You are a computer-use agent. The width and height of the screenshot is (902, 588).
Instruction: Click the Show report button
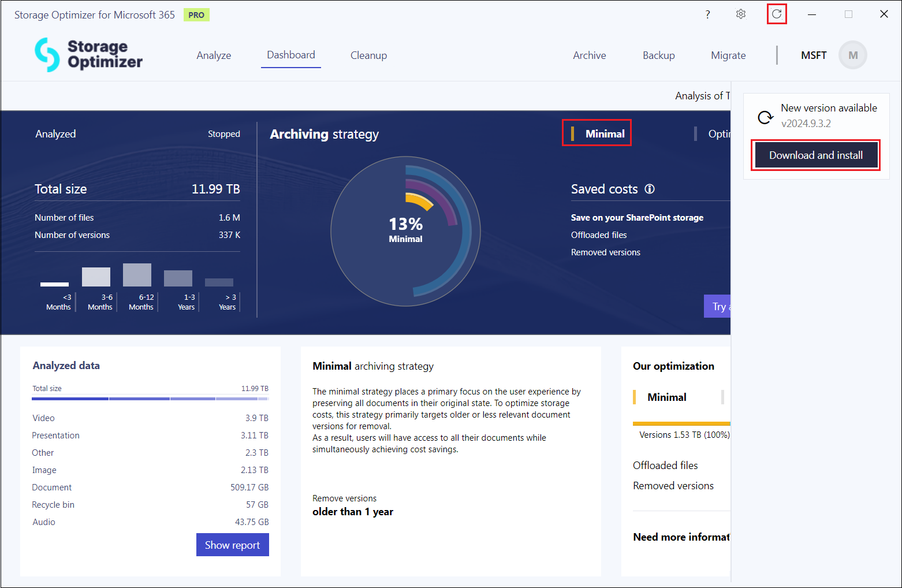point(232,545)
